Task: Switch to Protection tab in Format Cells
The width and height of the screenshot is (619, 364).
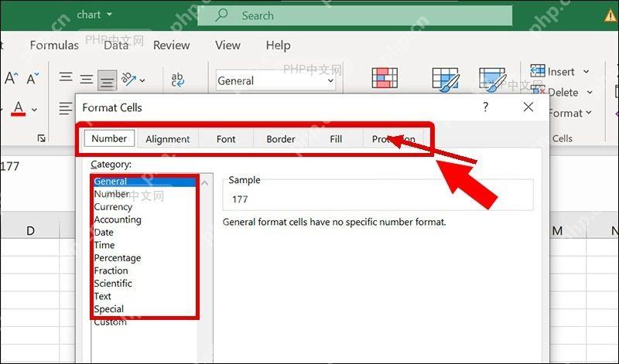Action: [394, 139]
